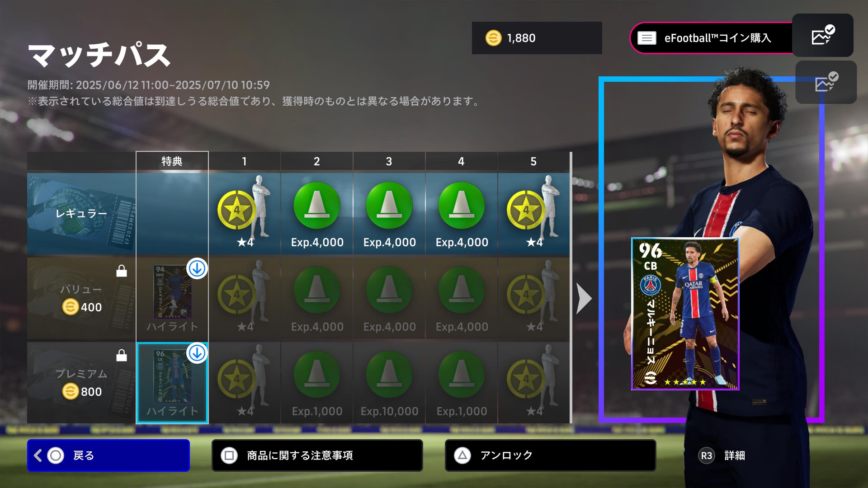Click the premium tier highlight card download arrow
Screen dimensions: 868x488
[x=197, y=353]
